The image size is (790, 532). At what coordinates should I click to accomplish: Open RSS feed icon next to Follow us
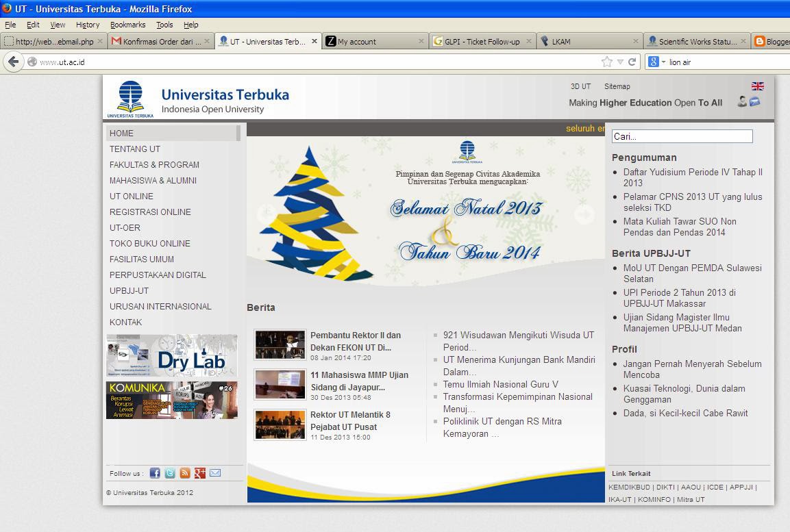pos(185,472)
